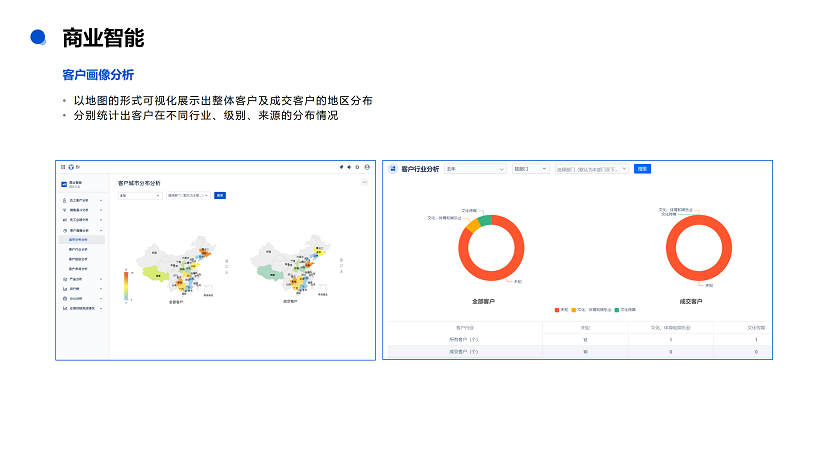This screenshot has width=820, height=461.
Task: Click the blue 搜索 button in industry analysis
Action: click(x=643, y=170)
